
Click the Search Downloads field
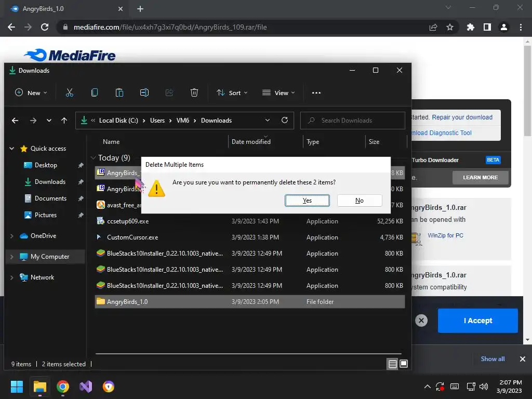coord(353,121)
